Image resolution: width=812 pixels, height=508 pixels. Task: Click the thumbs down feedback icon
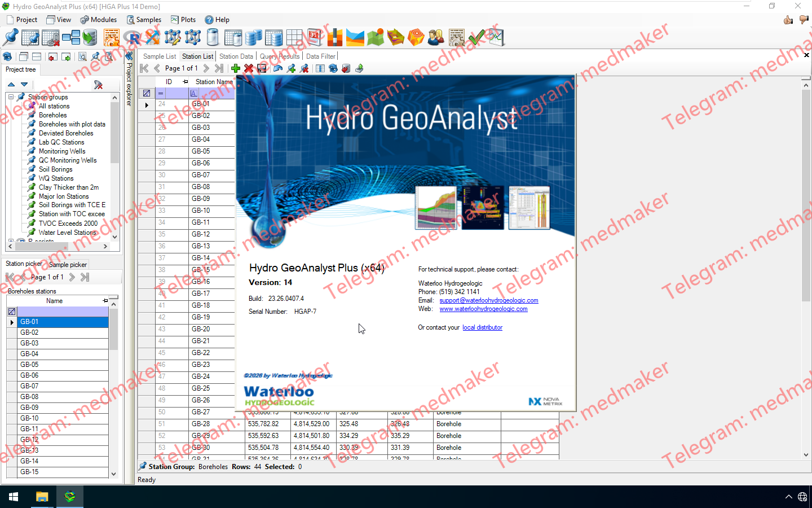coord(804,20)
